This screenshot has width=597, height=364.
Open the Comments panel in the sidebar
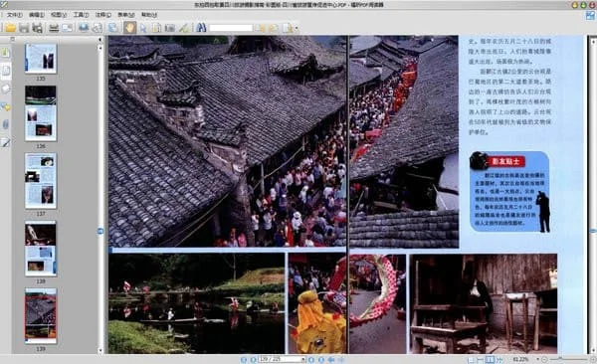pyautogui.click(x=5, y=107)
